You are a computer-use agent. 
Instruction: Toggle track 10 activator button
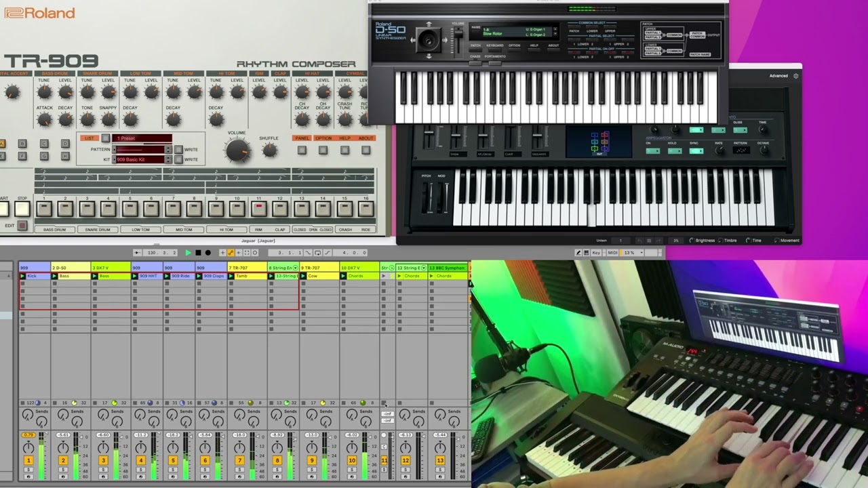pyautogui.click(x=352, y=460)
